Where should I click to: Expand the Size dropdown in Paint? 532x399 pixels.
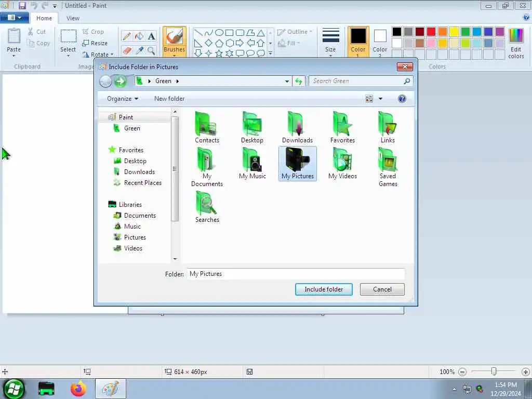tap(330, 42)
